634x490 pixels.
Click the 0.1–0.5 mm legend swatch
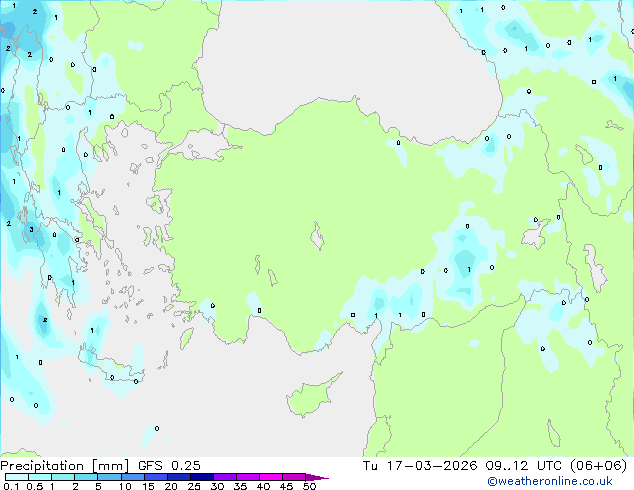coord(17,477)
